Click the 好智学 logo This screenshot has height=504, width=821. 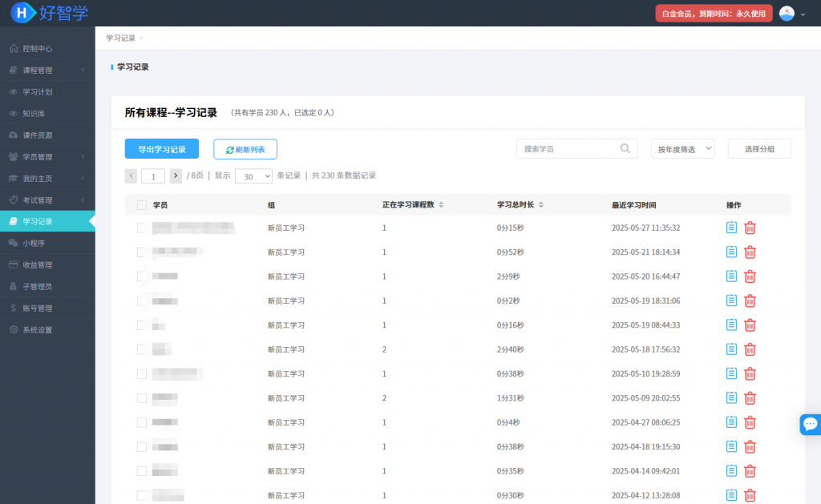click(50, 13)
